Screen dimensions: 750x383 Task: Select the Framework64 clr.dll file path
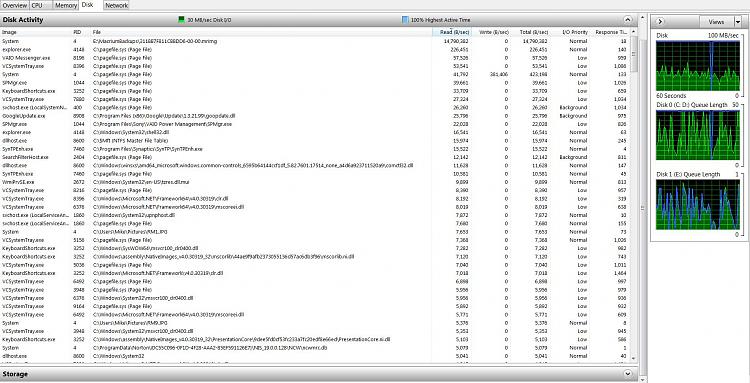click(x=161, y=198)
